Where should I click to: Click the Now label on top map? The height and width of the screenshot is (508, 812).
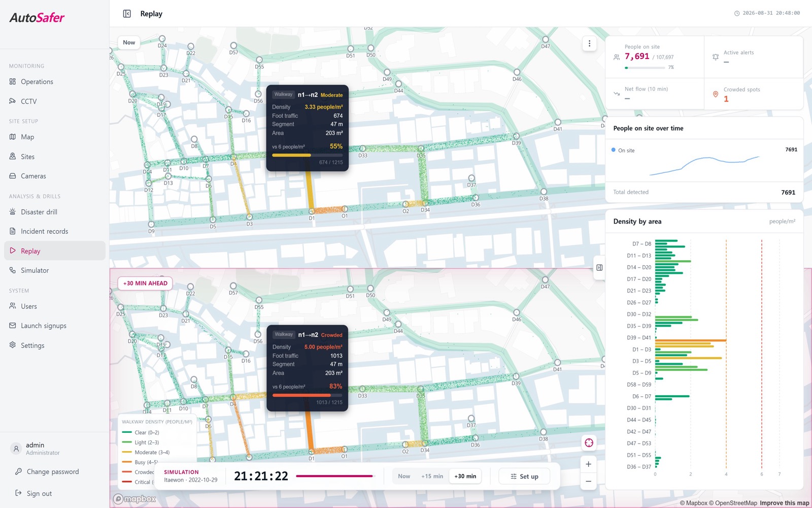click(x=129, y=43)
